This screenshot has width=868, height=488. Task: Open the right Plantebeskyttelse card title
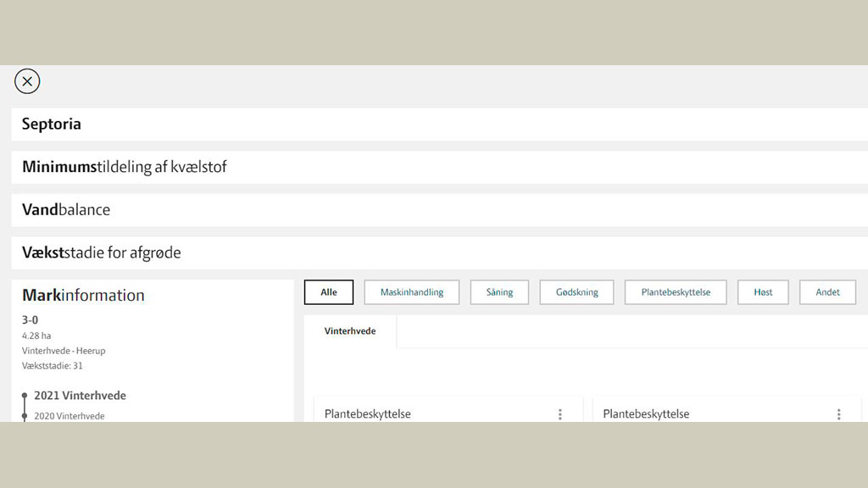click(646, 414)
